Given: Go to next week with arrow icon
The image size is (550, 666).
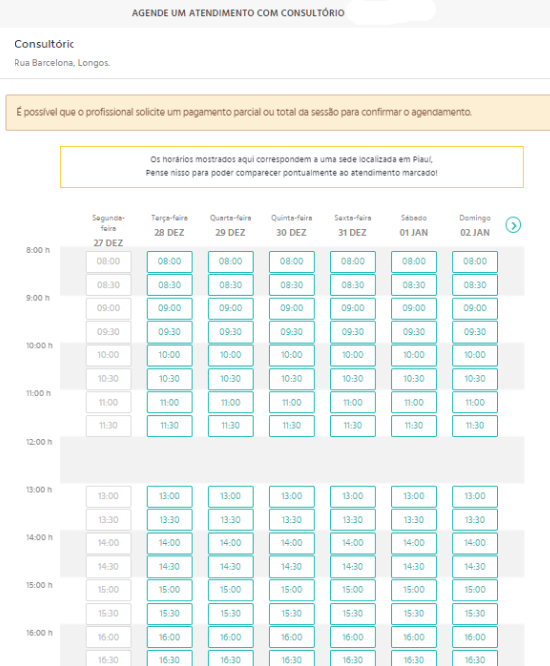Looking at the screenshot, I should (513, 225).
